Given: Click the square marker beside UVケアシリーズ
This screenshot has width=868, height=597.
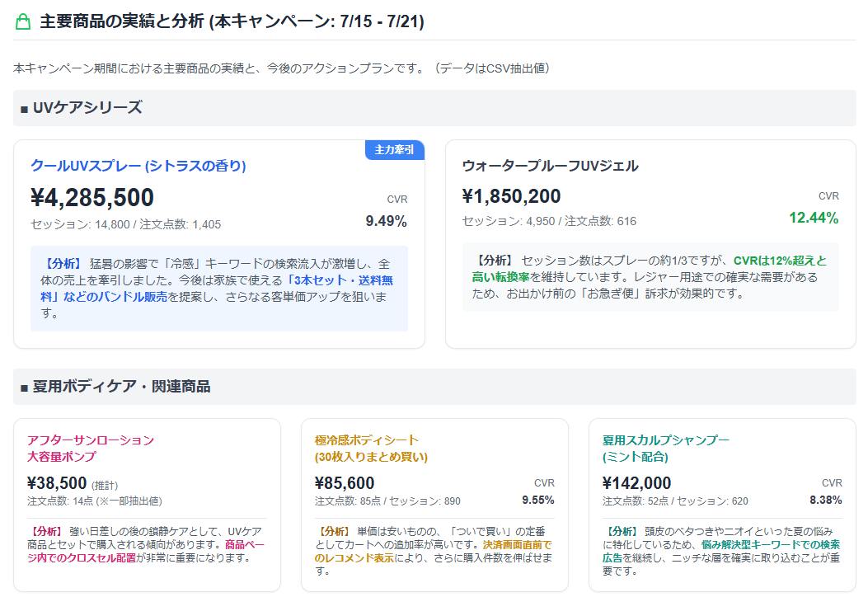Looking at the screenshot, I should pyautogui.click(x=23, y=107).
